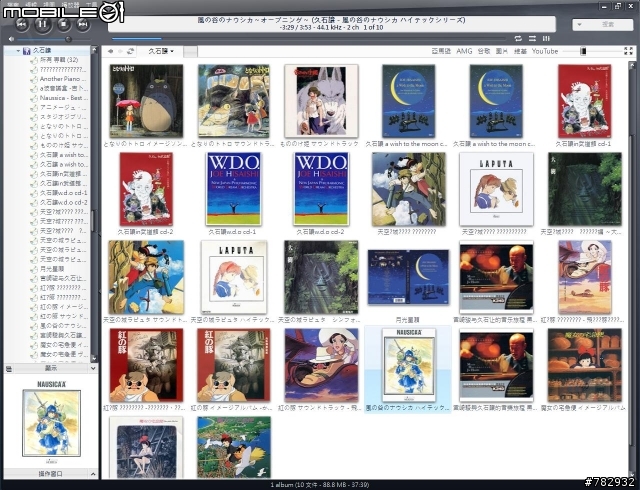Click the panel icon left of 顯示
The image size is (640, 490).
click(x=9, y=368)
